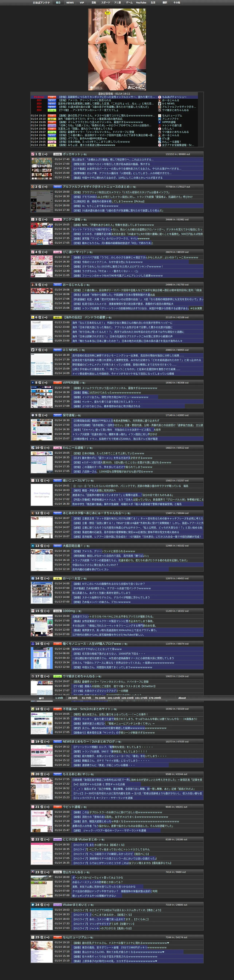Click いたしん! favicon in latest list
Image resolution: width=234 pixels, height=980 pixels.
(x=160, y=129)
